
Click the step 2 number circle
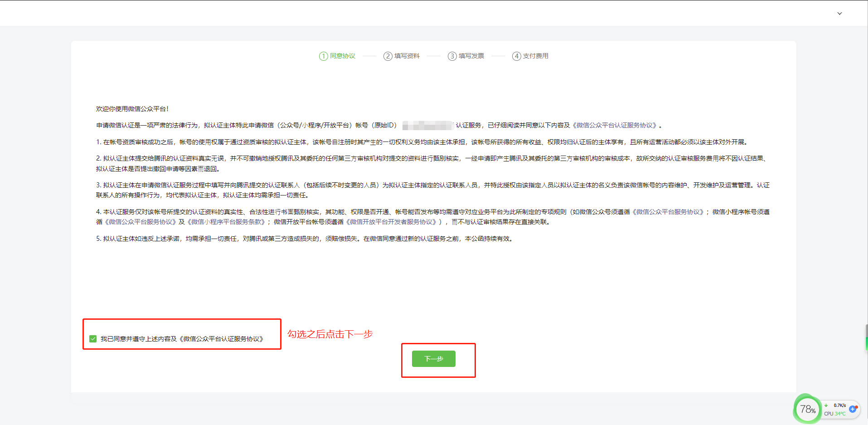pos(388,56)
